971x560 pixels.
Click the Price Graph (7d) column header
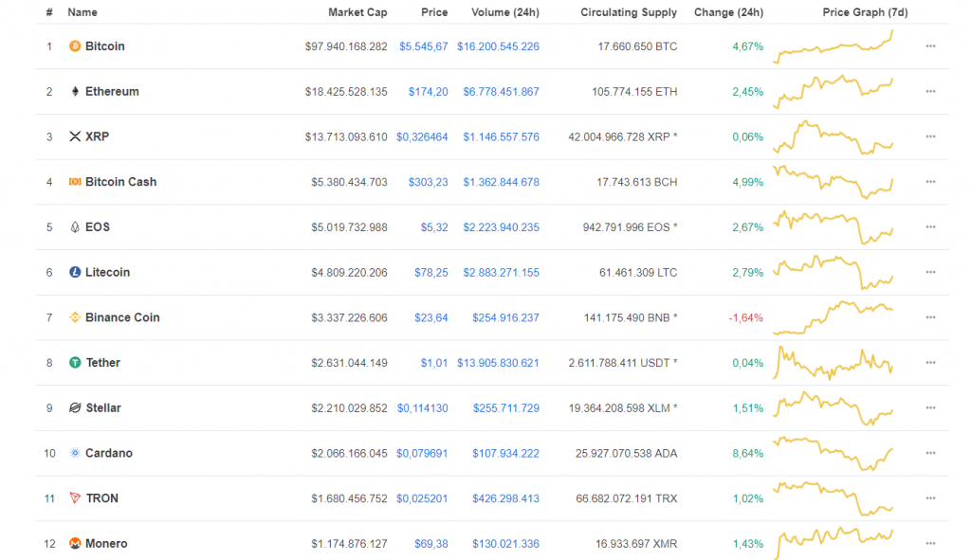(865, 12)
